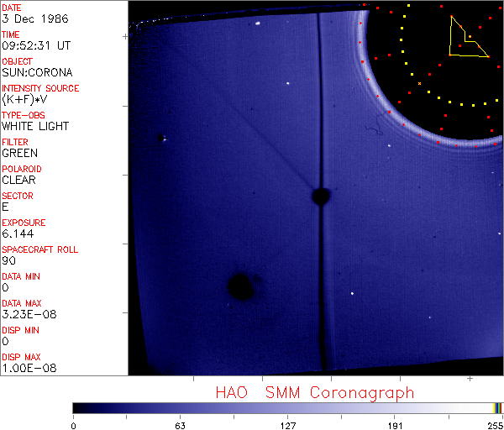Click the SECTOR label

click(x=18, y=196)
